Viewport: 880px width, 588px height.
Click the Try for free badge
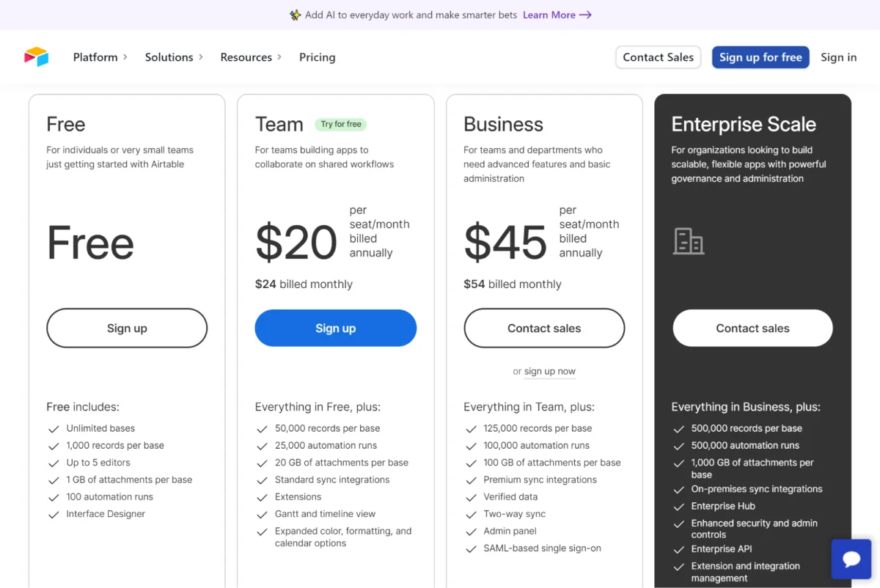(341, 125)
